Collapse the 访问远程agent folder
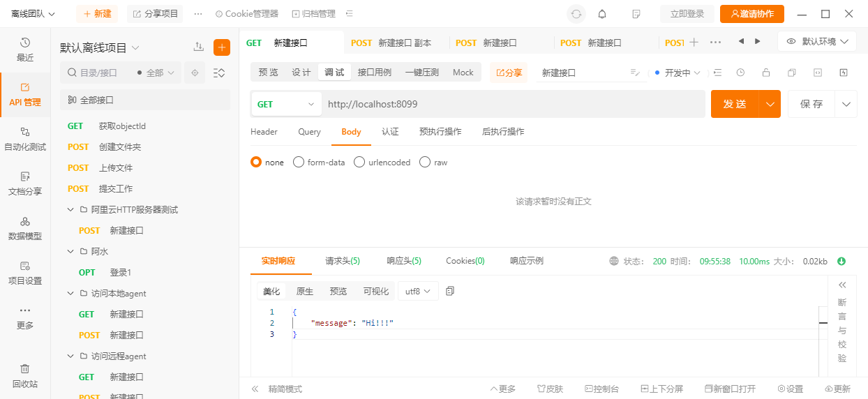The height and width of the screenshot is (399, 868). click(71, 356)
